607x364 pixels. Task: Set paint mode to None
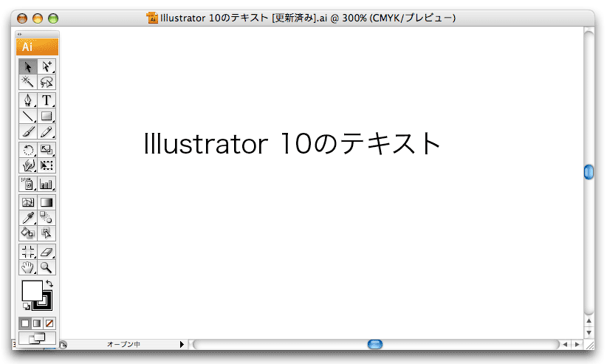click(49, 323)
